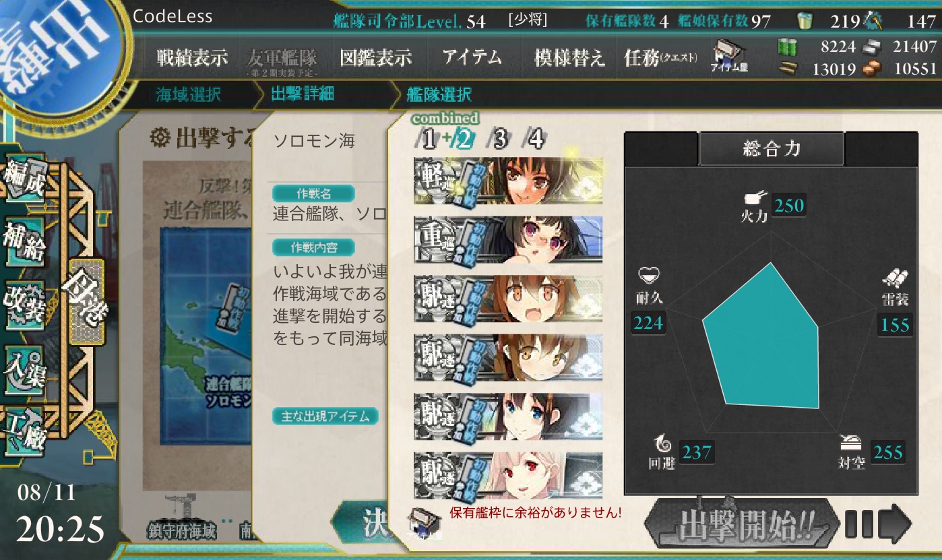Start sortie with 出撃開始 button
Image resolution: width=942 pixels, height=560 pixels.
pyautogui.click(x=740, y=524)
